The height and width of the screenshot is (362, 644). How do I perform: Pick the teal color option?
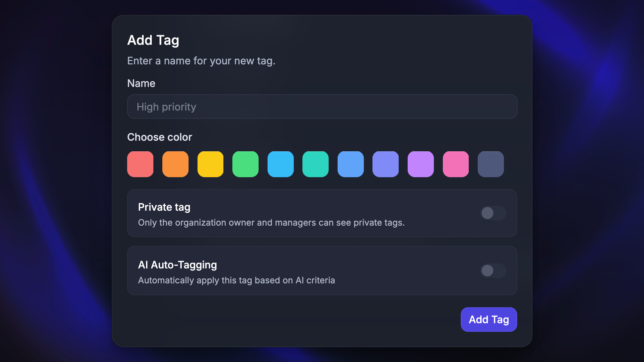click(x=316, y=164)
